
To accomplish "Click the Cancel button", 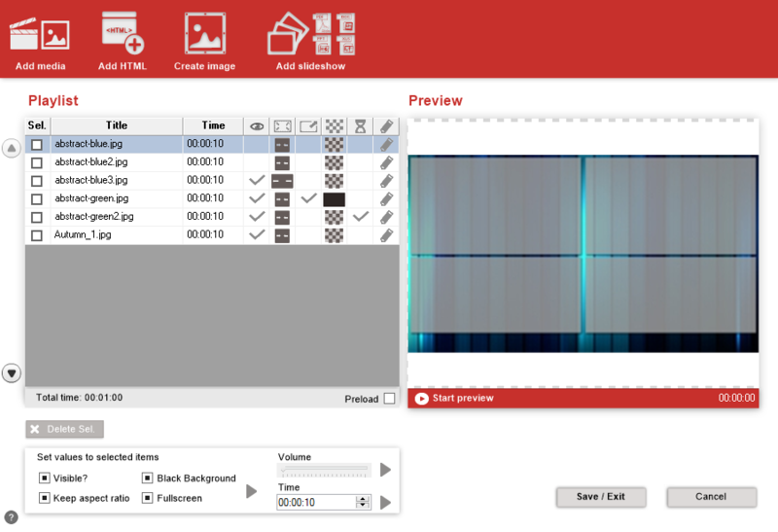I will point(711,497).
